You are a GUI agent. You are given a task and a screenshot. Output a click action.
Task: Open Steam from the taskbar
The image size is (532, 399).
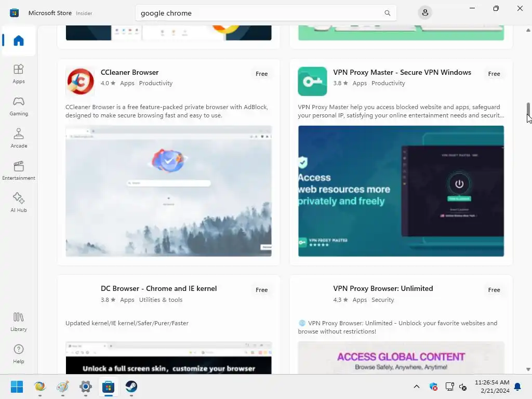[x=131, y=387]
